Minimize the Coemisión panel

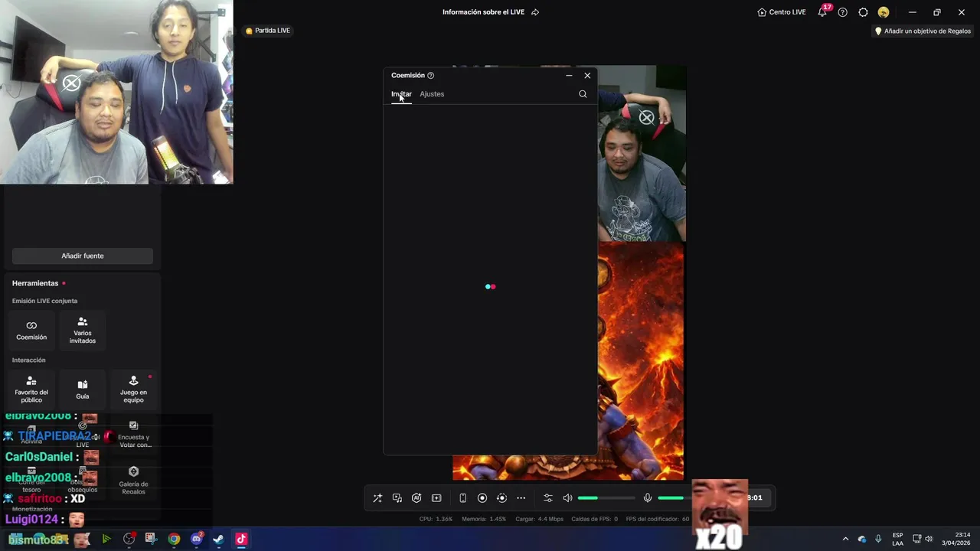(x=569, y=76)
